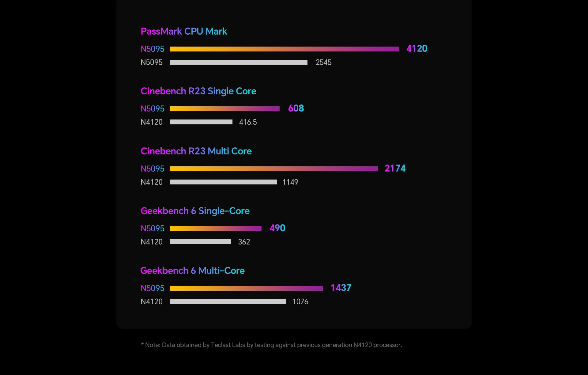This screenshot has height=375, width=588.
Task: Select the gradient bar scoring 608
Action: tap(224, 109)
